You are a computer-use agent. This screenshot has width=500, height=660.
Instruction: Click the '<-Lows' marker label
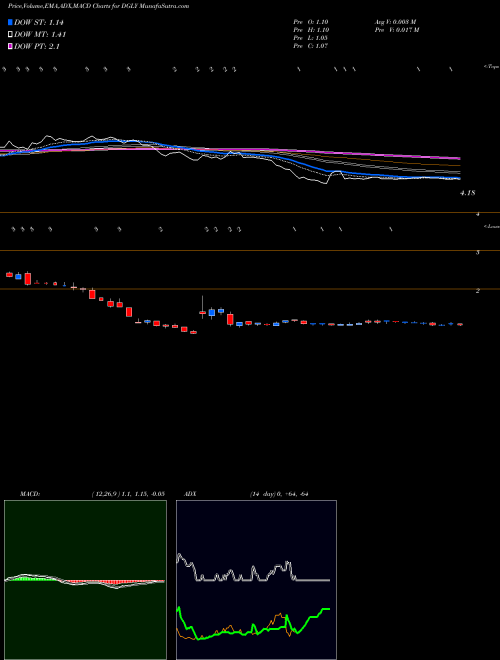(491, 226)
